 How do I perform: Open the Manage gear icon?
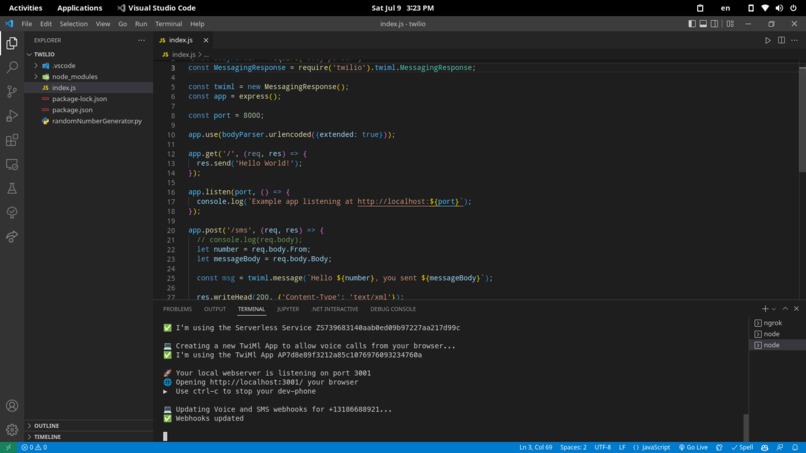coord(12,429)
